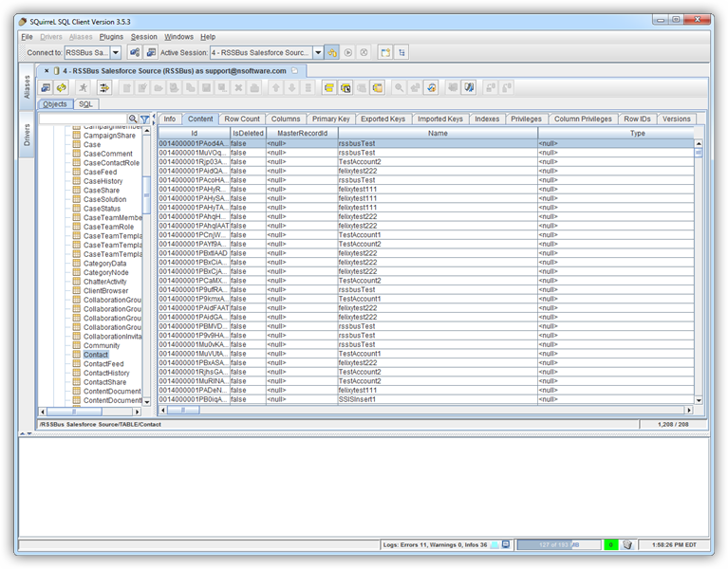
Task: Open the Session menu
Action: [144, 36]
